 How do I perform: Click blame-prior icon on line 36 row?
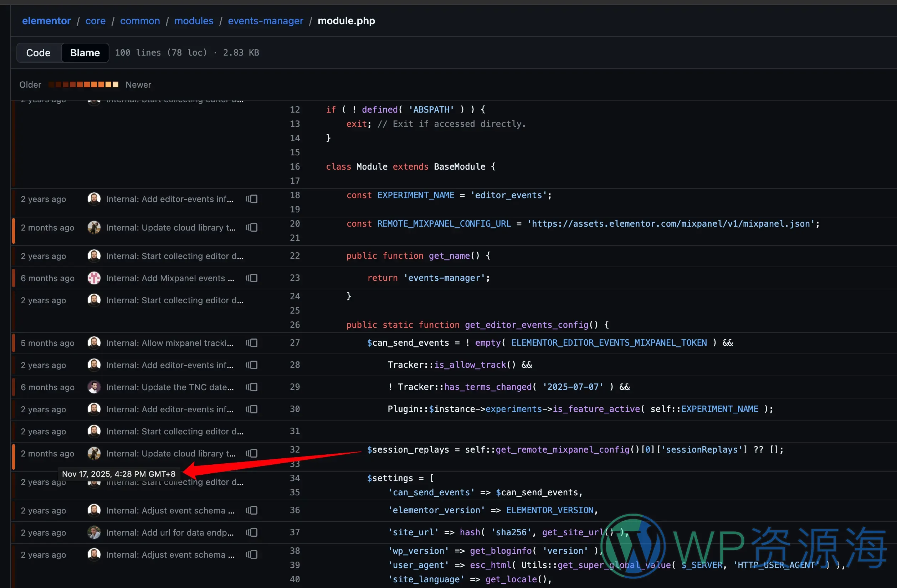(x=252, y=510)
